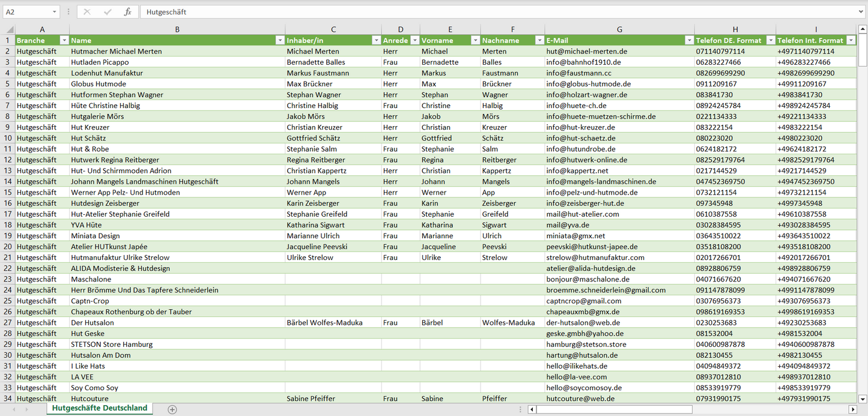Click the formula bar showing Hutgeschäft
The width and height of the screenshot is (868, 416).
click(499, 12)
